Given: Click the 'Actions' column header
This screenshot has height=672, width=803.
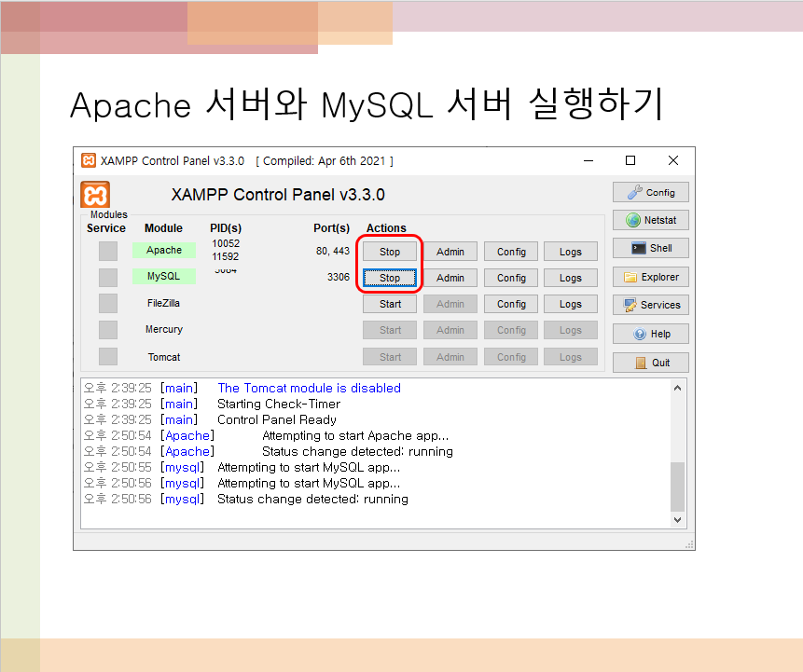Looking at the screenshot, I should click(x=386, y=227).
